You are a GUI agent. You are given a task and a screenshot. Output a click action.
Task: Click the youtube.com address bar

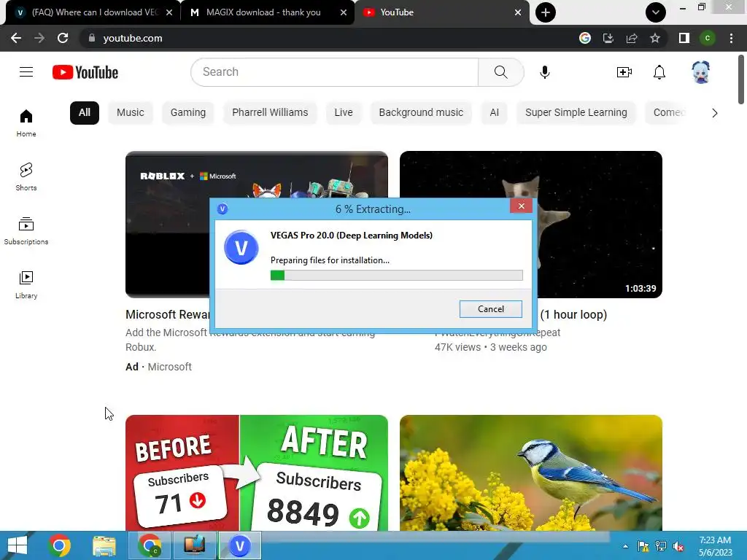329,38
